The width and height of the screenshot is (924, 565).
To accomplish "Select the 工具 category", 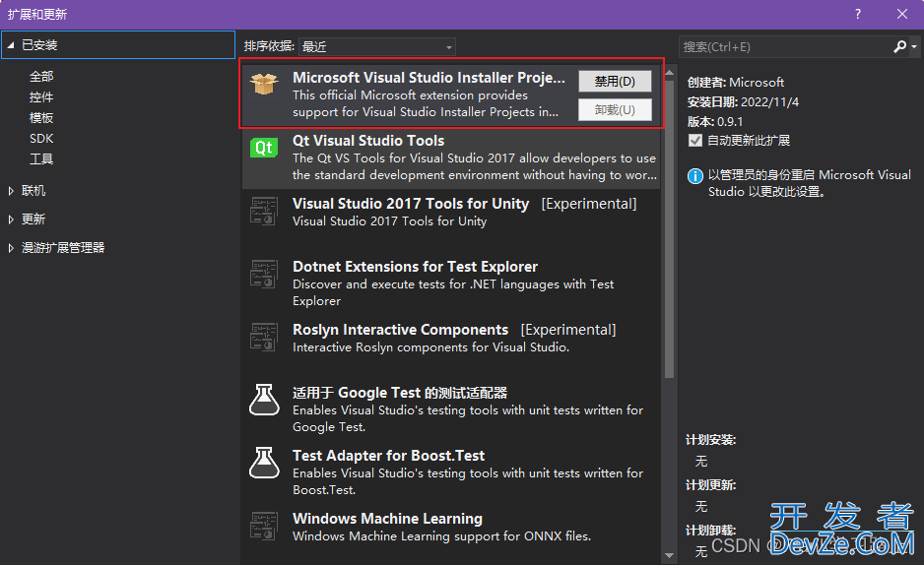I will tap(41, 158).
